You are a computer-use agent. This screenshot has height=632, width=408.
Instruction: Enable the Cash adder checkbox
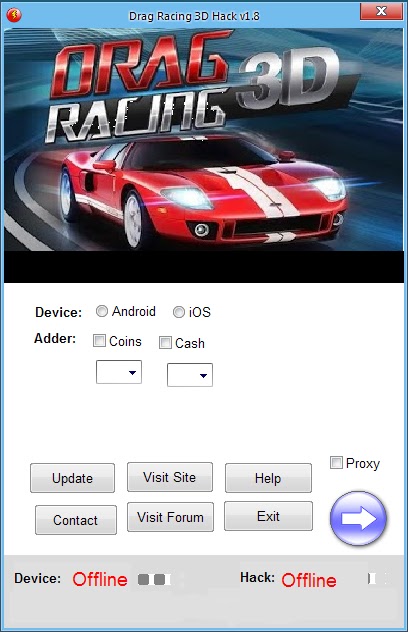(x=165, y=343)
